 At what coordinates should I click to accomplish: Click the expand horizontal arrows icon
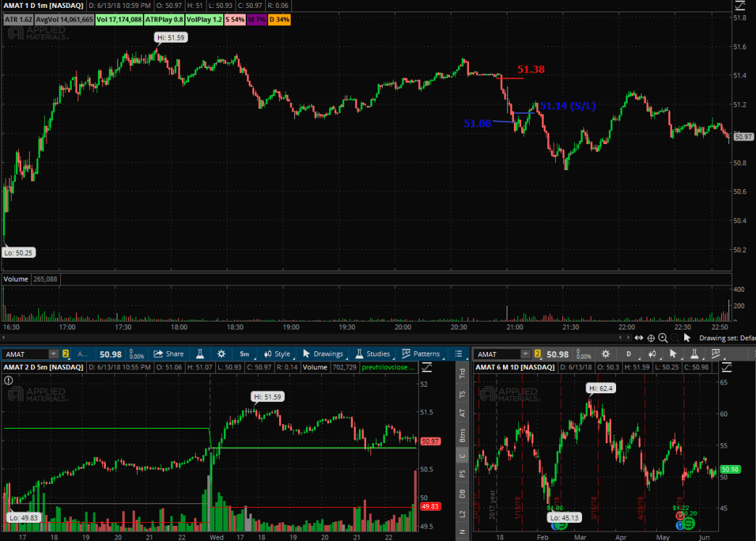click(639, 337)
